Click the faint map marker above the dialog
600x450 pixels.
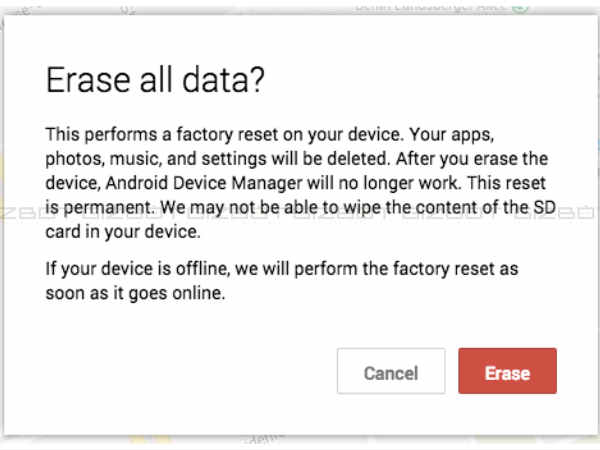point(129,8)
